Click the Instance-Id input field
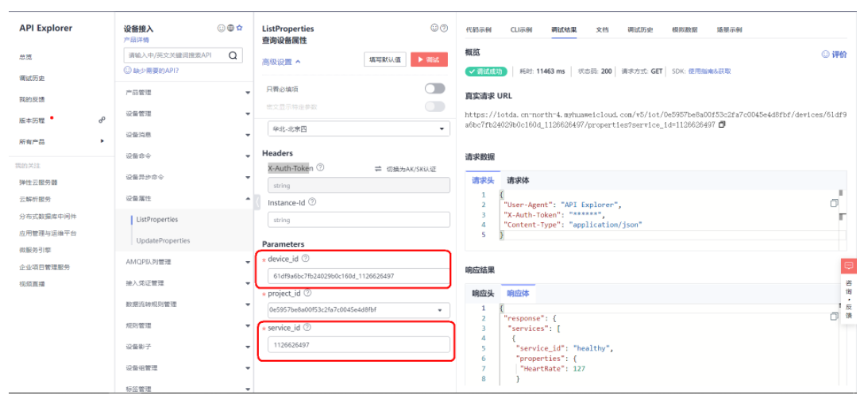 click(359, 220)
